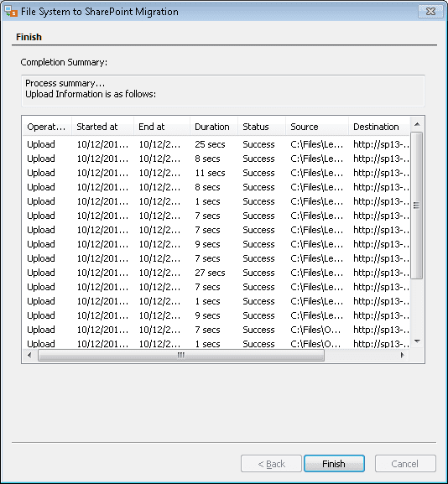
Task: Click the horizontal scrollbar left arrow
Action: click(29, 355)
